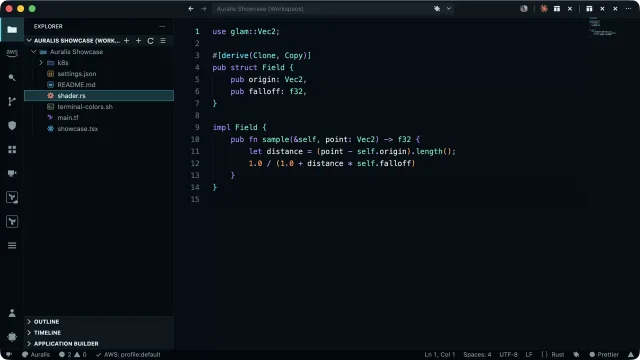Go forward with the navigation arrow
The height and width of the screenshot is (360, 640).
203,9
